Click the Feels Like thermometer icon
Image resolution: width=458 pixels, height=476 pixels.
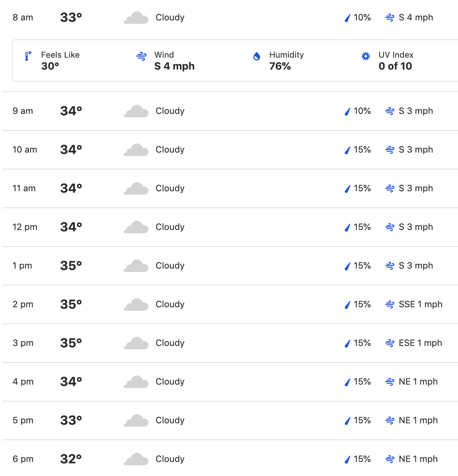click(x=28, y=56)
